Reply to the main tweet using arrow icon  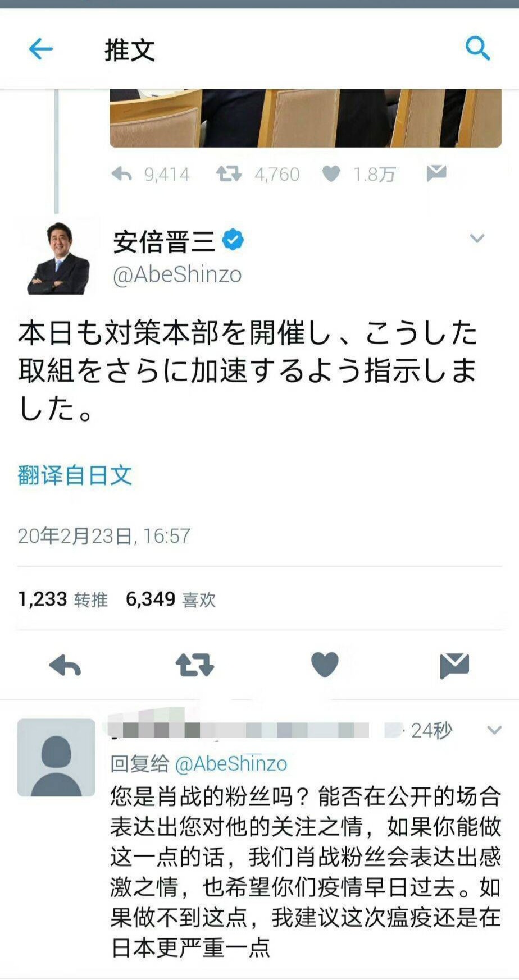pyautogui.click(x=65, y=666)
